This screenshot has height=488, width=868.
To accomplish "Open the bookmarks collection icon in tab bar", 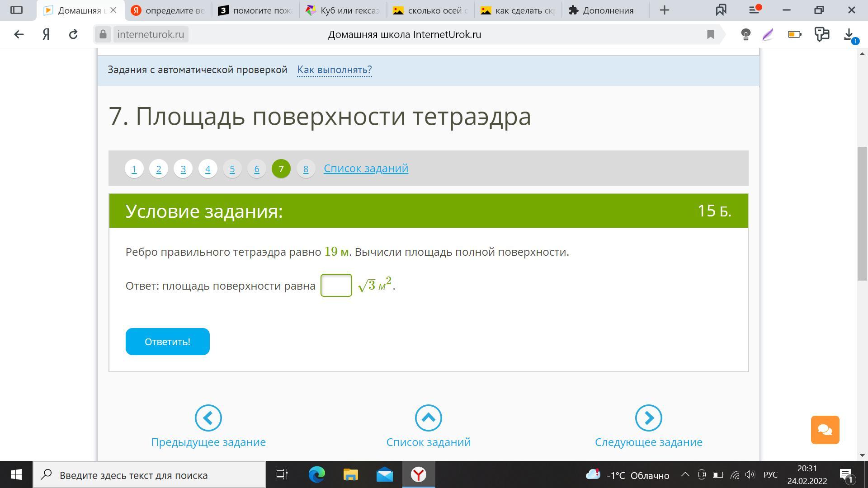I will (721, 10).
